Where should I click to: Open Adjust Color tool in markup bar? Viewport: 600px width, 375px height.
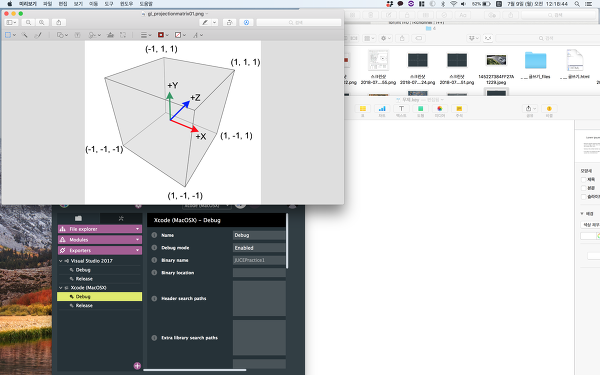click(110, 35)
